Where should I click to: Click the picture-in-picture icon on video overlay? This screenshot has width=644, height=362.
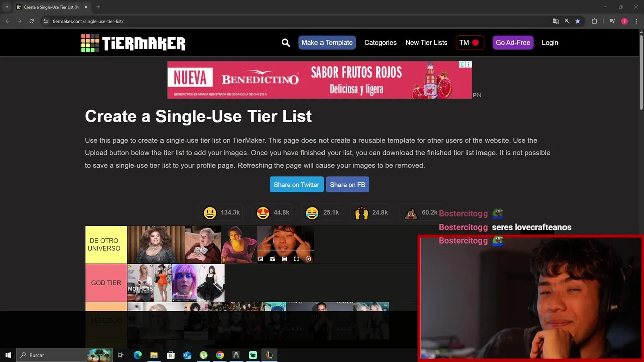261,259
